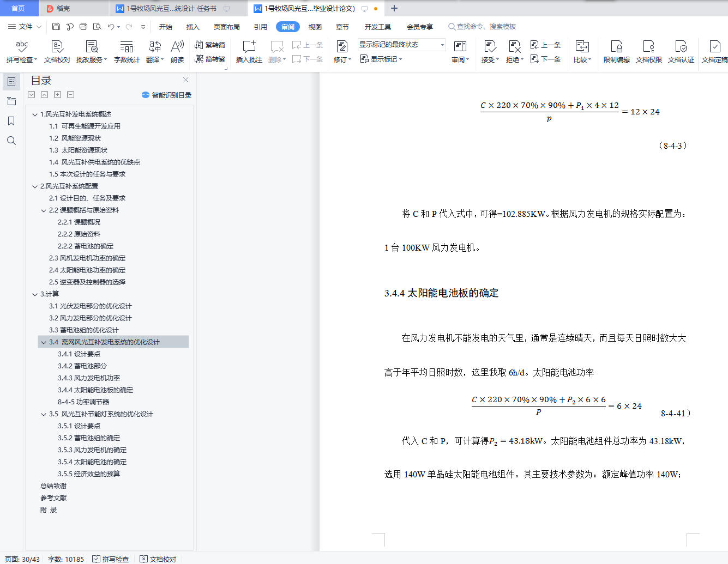The image size is (728, 564).
Task: Collapse 3.4 离网风光互补发电系统的优化设计
Action: (x=44, y=342)
